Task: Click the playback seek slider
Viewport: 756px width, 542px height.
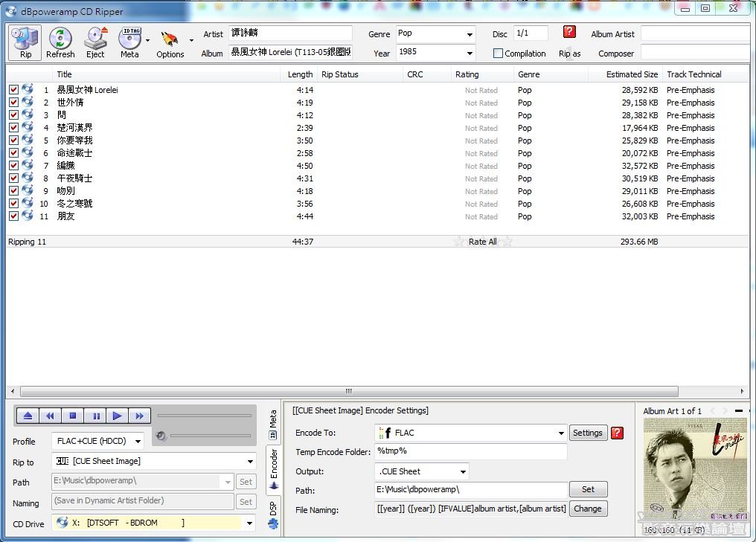Action: coord(205,416)
